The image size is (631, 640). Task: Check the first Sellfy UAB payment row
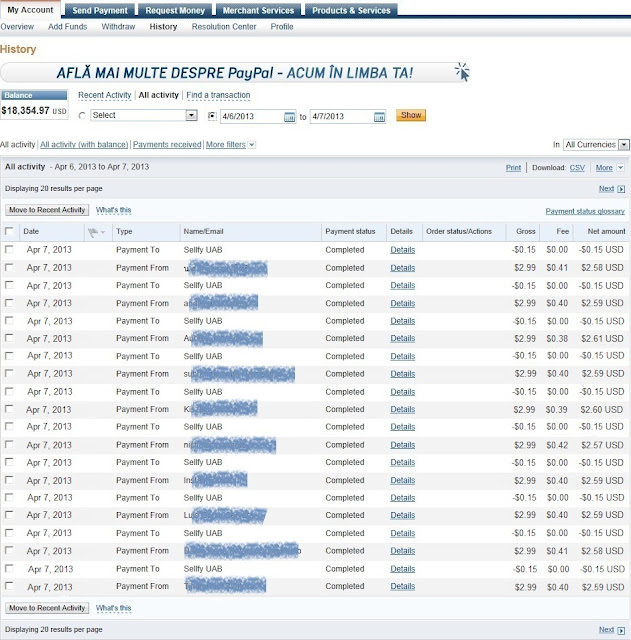pos(9,249)
